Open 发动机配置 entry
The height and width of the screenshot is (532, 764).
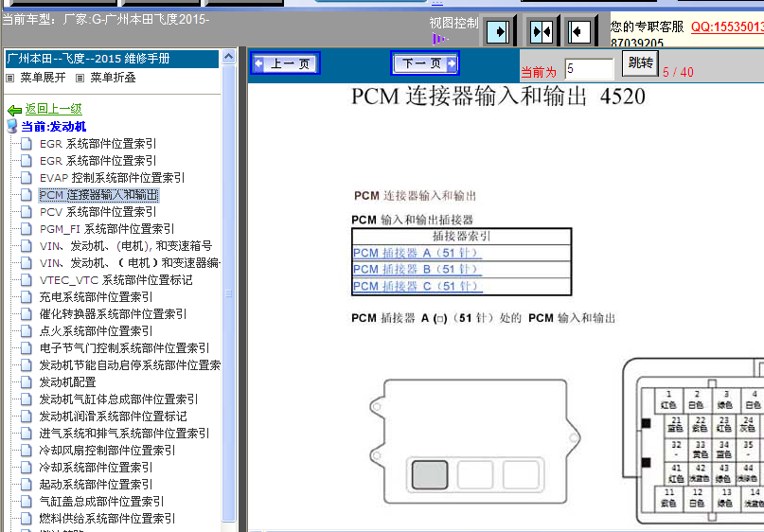(68, 382)
